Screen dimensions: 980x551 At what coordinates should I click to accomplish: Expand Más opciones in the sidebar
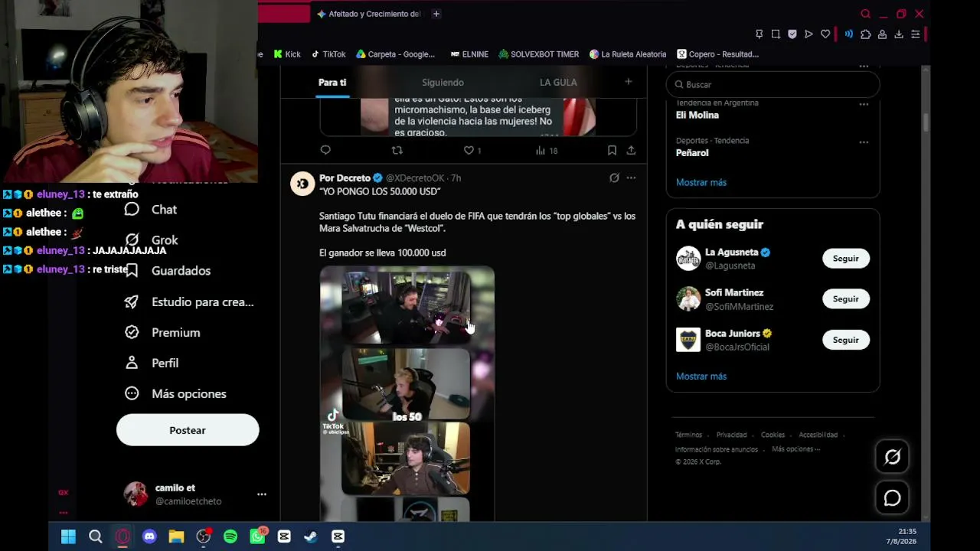pyautogui.click(x=175, y=393)
